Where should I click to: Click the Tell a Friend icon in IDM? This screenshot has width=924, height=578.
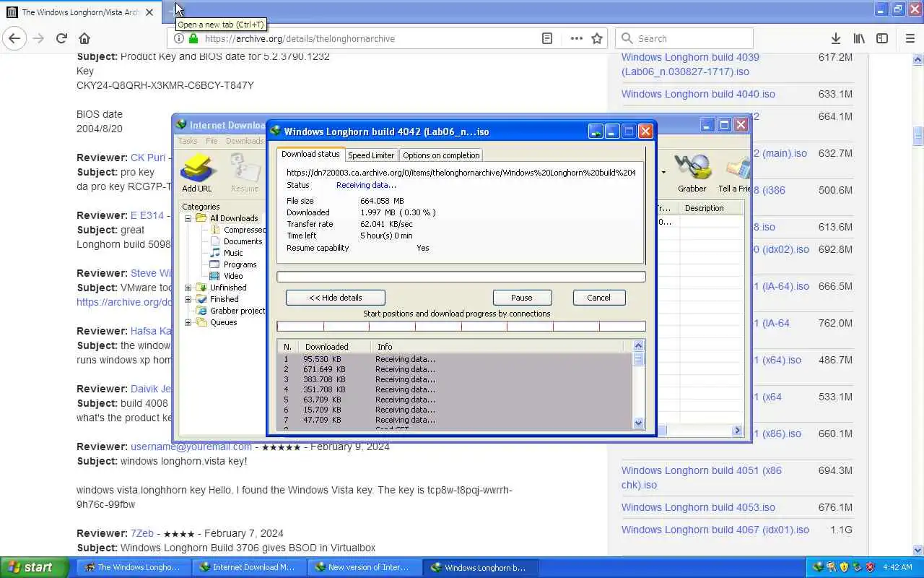737,168
